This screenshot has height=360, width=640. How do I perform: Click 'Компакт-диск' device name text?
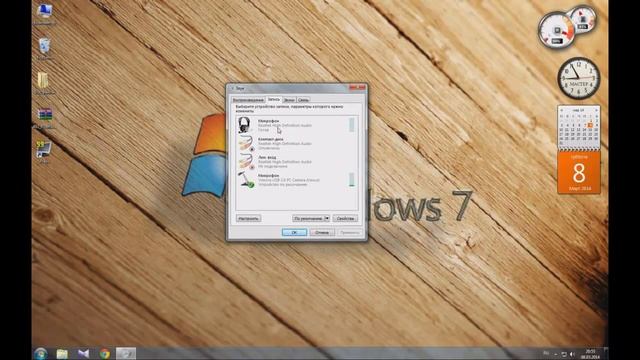coord(270,139)
